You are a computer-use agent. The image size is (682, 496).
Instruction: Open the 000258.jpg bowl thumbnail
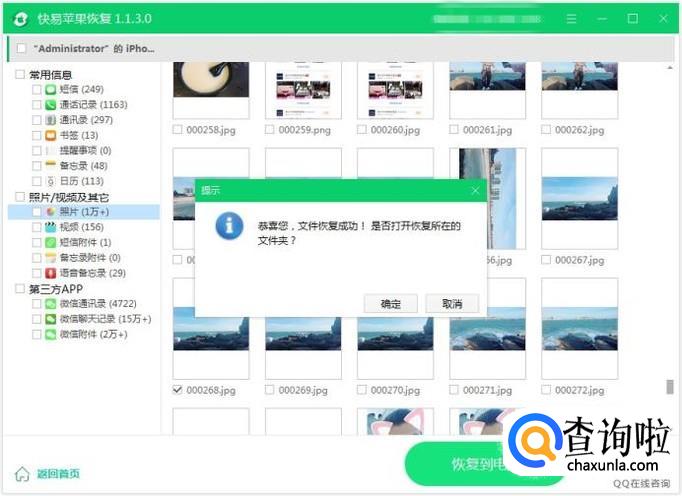pos(211,90)
